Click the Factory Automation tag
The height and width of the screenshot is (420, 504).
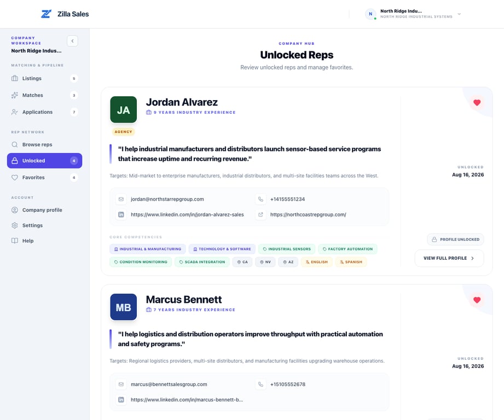(348, 249)
